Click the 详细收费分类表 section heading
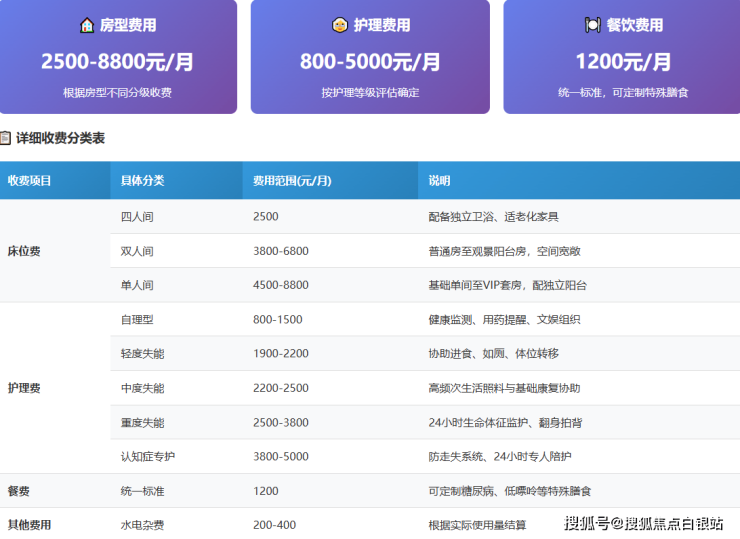Image resolution: width=740 pixels, height=539 pixels. (60, 138)
